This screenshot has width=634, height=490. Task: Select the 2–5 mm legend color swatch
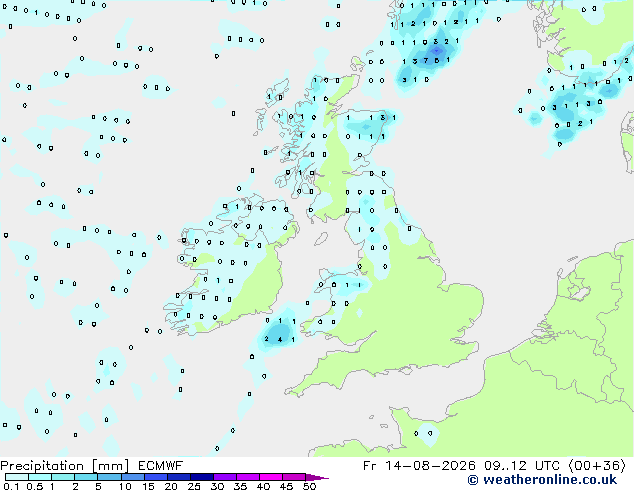(86, 477)
